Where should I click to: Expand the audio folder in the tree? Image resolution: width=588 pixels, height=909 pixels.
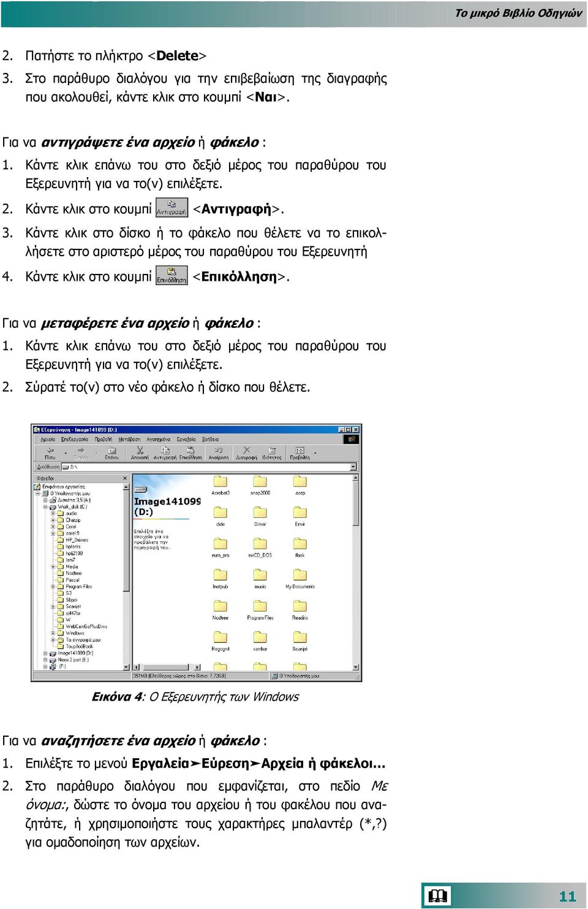point(53,514)
